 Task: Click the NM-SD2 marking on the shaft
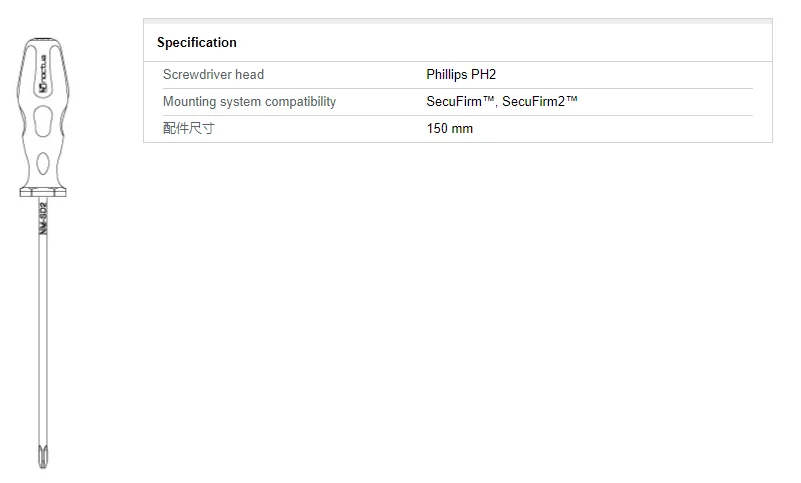tap(43, 220)
